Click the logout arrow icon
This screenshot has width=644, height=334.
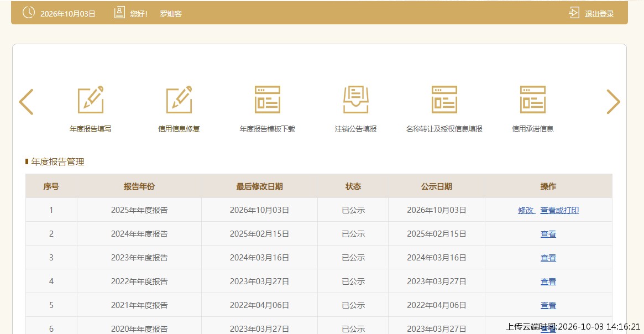pyautogui.click(x=574, y=13)
